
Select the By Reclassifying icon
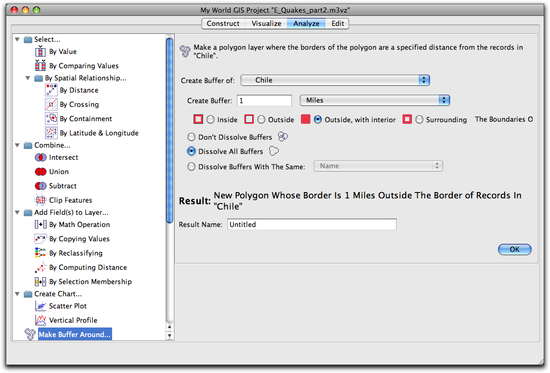pos(40,253)
